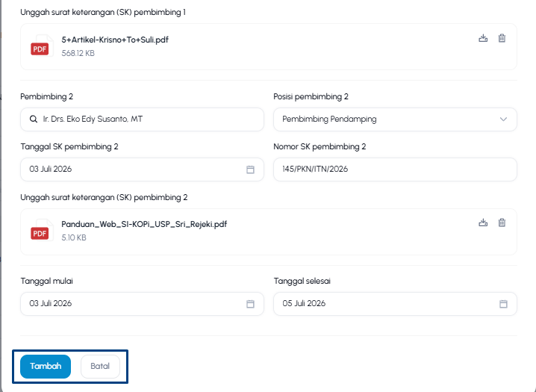Image resolution: width=536 pixels, height=392 pixels.
Task: Click the Tanggal SK pembimbing 2 date field
Action: click(142, 169)
